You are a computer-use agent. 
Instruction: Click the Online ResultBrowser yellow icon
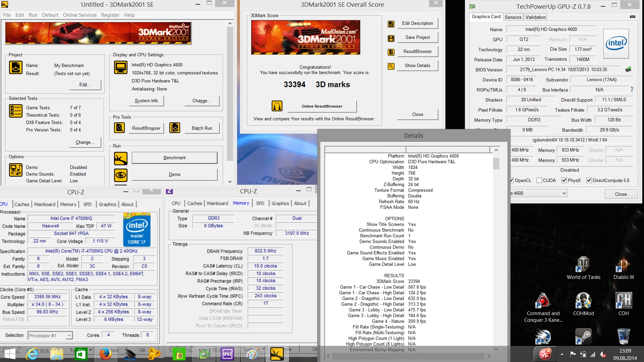(277, 106)
